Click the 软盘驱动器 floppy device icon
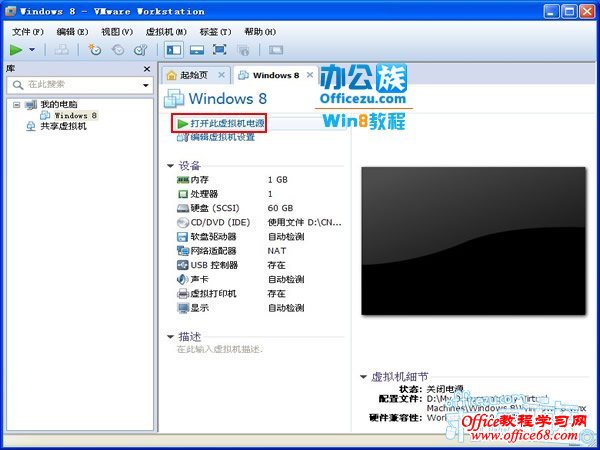 click(183, 236)
